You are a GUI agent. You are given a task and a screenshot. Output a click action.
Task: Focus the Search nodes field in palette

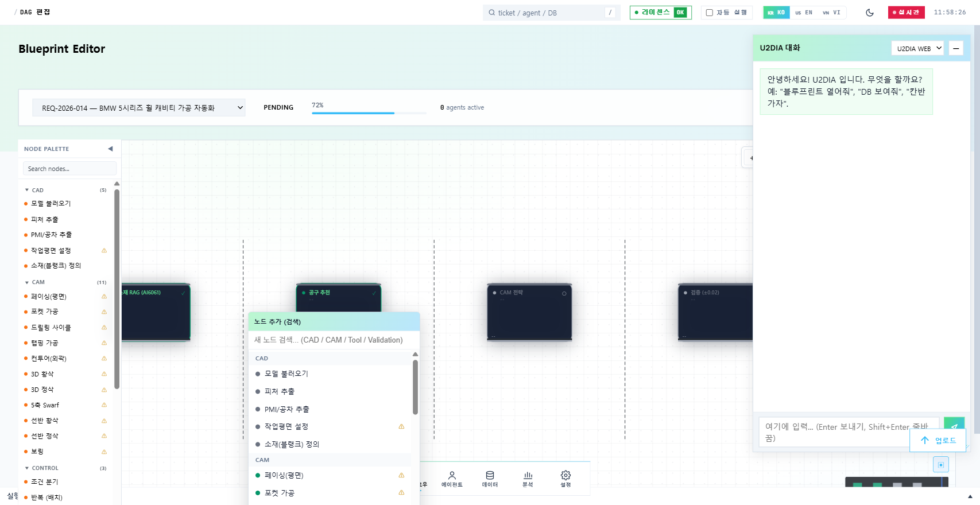point(69,169)
